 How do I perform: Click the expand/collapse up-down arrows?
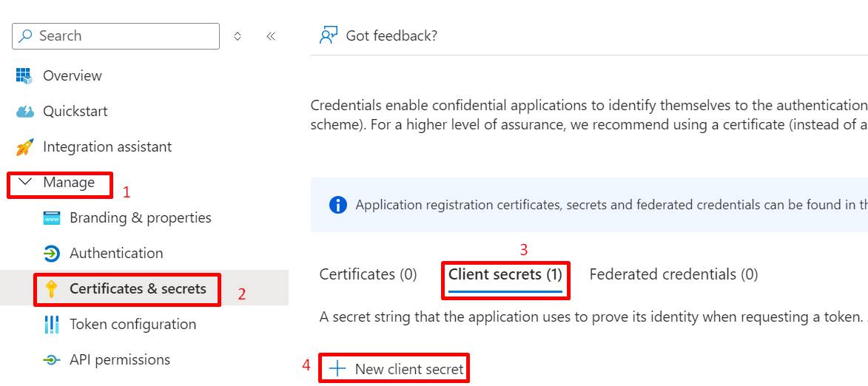point(238,35)
